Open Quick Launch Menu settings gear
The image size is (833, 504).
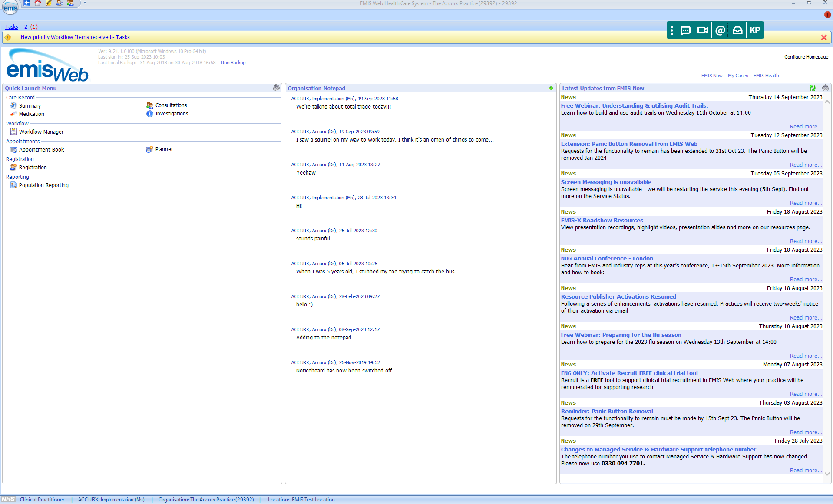[x=276, y=88]
